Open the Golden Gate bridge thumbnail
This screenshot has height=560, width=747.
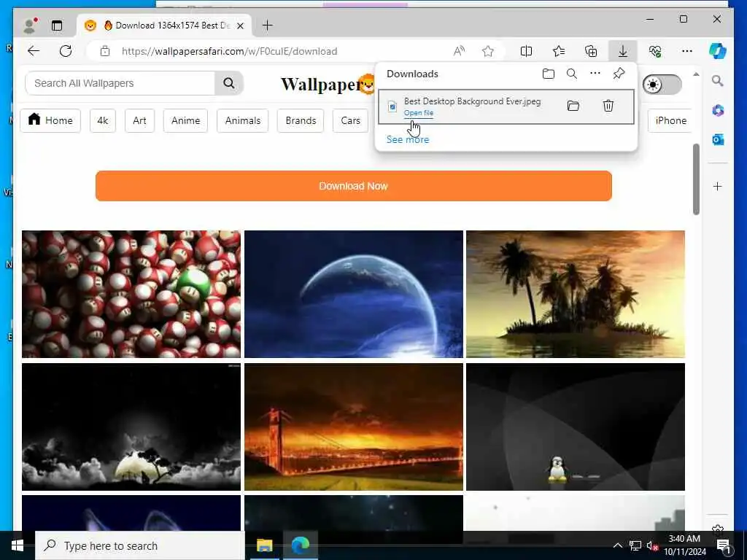tap(354, 427)
